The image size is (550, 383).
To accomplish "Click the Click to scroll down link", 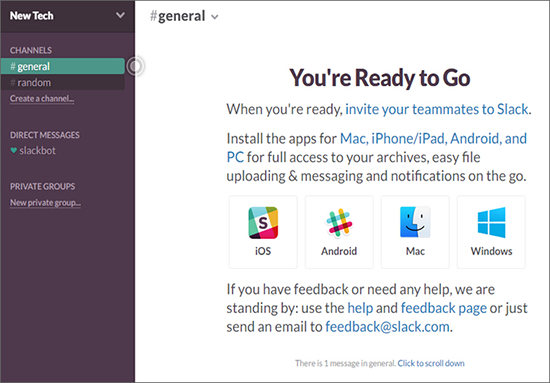I will point(431,363).
